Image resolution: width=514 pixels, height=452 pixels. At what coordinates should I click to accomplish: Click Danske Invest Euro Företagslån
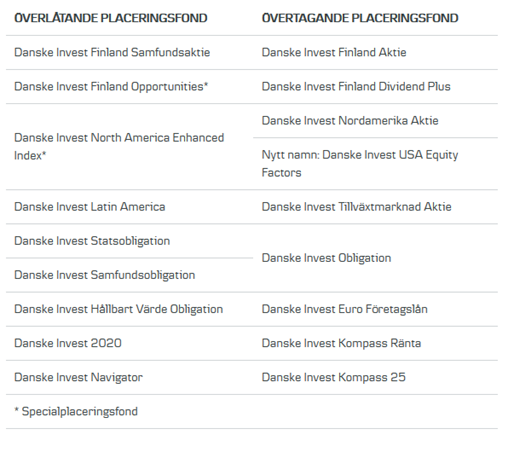345,309
